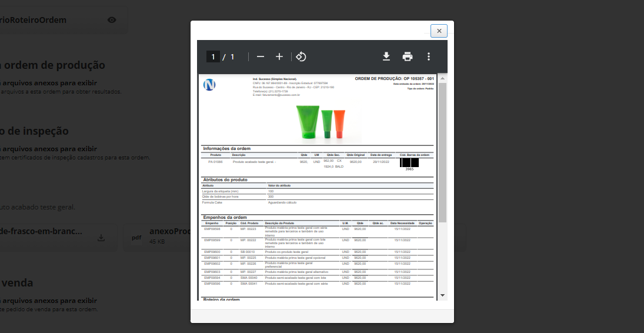
Task: Rotate the PDF page counterclockwise
Action: point(301,56)
